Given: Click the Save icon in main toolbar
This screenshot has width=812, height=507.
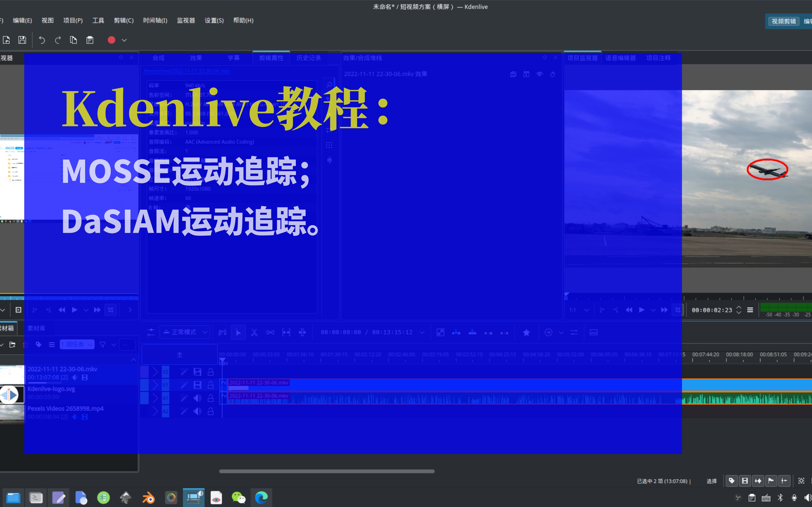Looking at the screenshot, I should coord(22,40).
